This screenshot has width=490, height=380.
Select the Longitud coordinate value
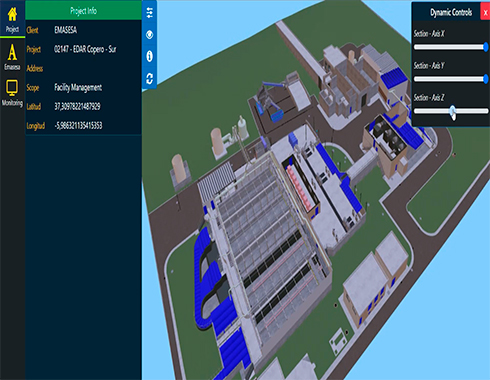[78, 125]
